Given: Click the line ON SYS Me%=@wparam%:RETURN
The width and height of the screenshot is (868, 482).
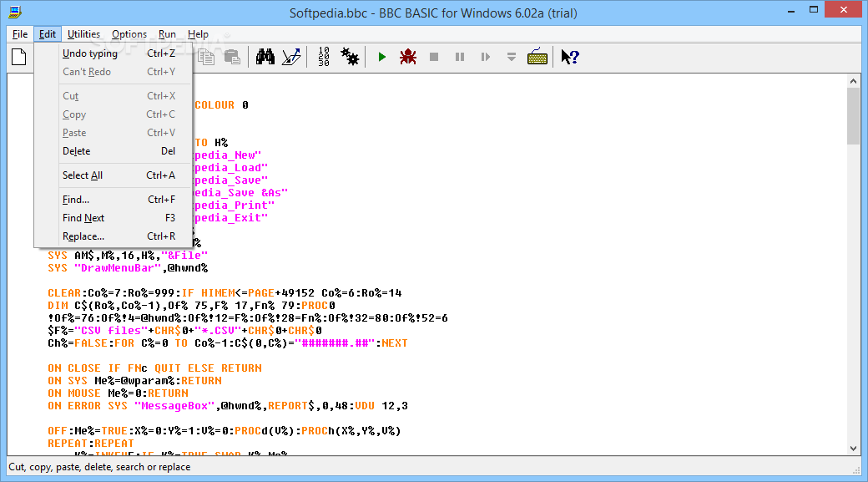Looking at the screenshot, I should pyautogui.click(x=134, y=381).
